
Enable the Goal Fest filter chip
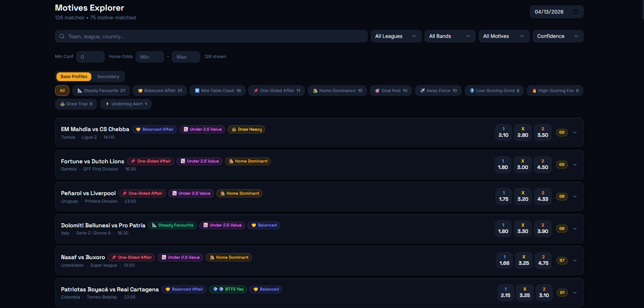391,91
